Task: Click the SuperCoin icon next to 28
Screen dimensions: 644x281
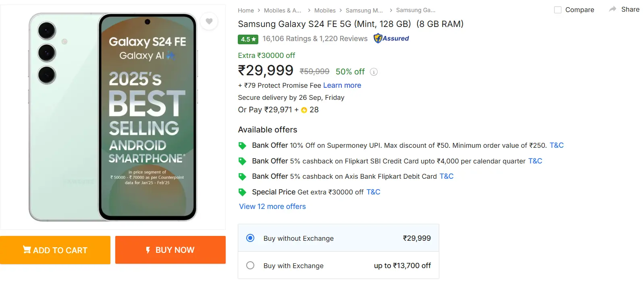Action: click(304, 110)
